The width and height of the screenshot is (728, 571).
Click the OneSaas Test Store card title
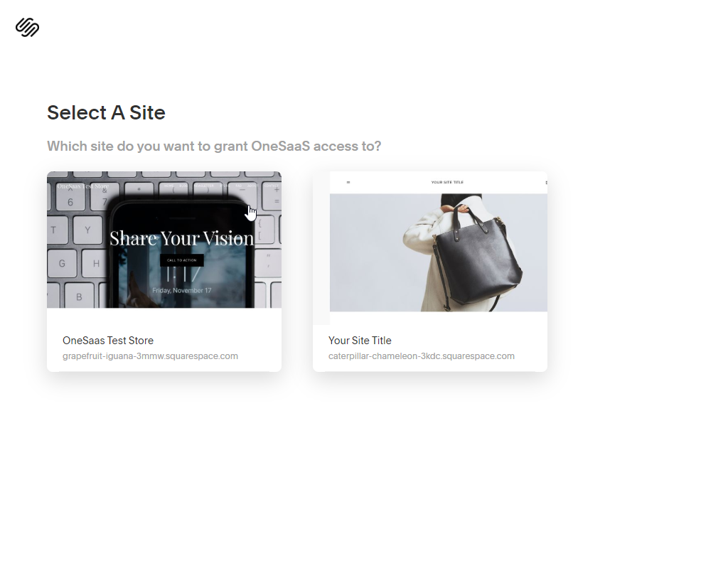108,341
